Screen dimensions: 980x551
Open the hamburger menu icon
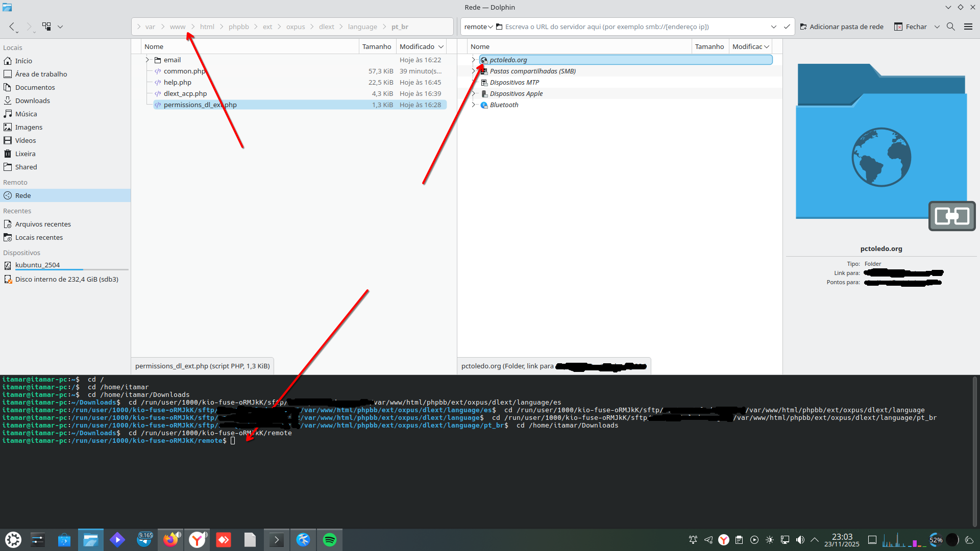pos(968,27)
